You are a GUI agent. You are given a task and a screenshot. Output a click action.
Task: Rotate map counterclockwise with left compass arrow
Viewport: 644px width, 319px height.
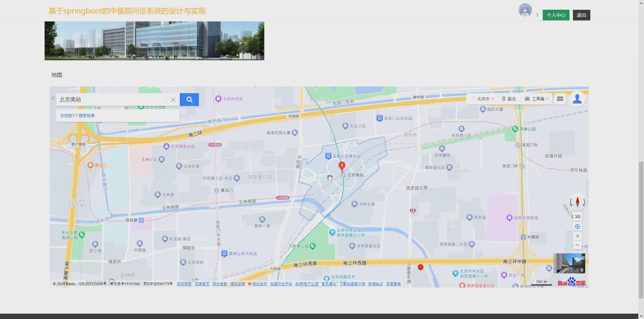coord(571,202)
